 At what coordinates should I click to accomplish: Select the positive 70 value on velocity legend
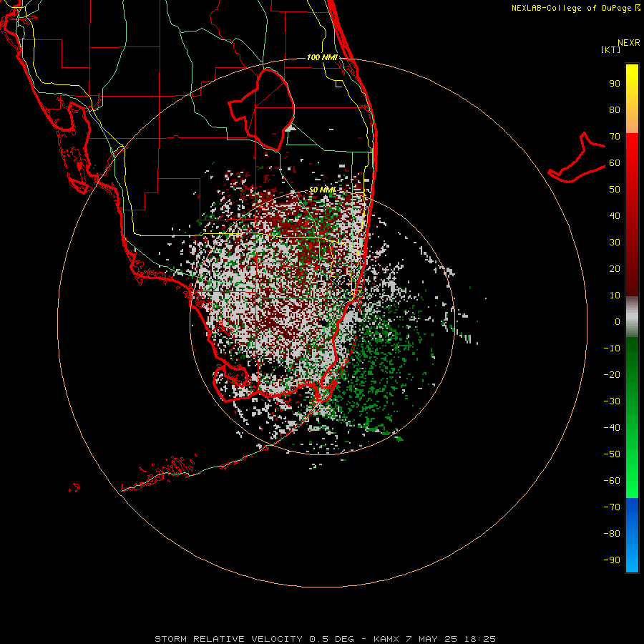[615, 137]
